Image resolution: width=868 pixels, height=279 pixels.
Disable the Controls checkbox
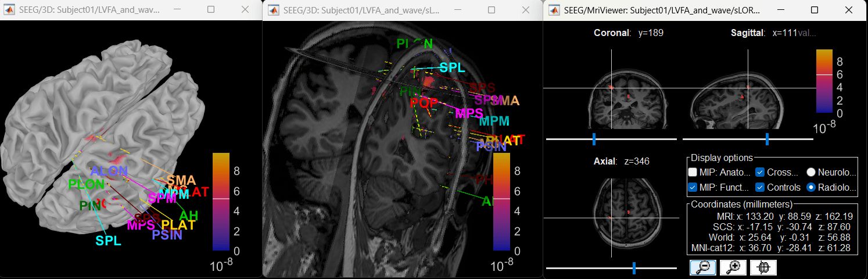[x=760, y=187]
